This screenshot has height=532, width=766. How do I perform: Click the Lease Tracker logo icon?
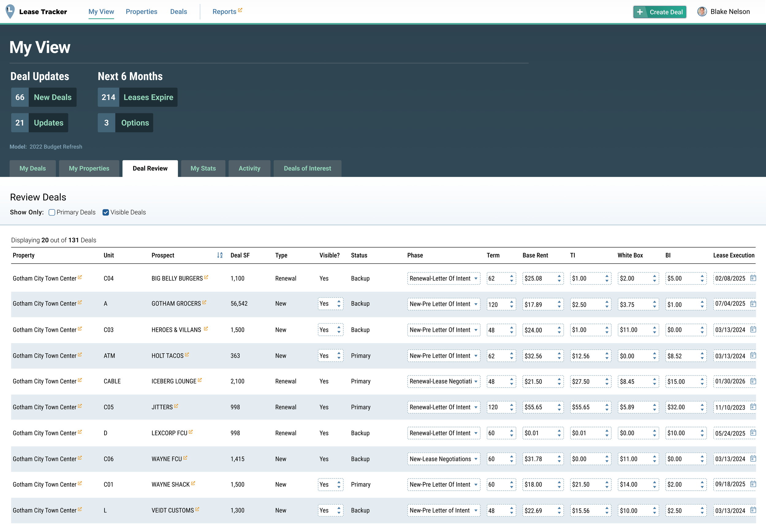(10, 11)
